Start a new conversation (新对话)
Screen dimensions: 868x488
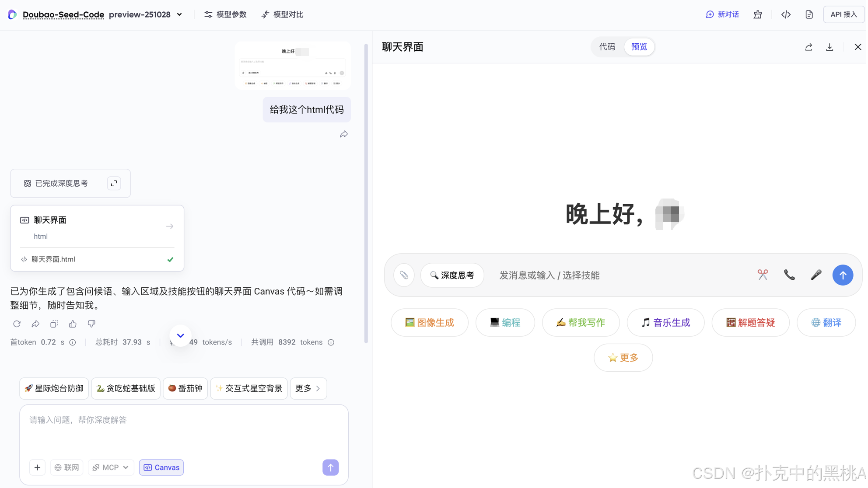722,14
